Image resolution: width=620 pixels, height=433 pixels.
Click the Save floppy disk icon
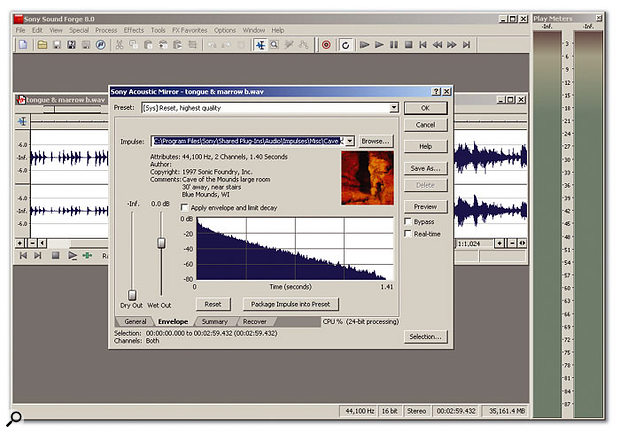pos(57,45)
